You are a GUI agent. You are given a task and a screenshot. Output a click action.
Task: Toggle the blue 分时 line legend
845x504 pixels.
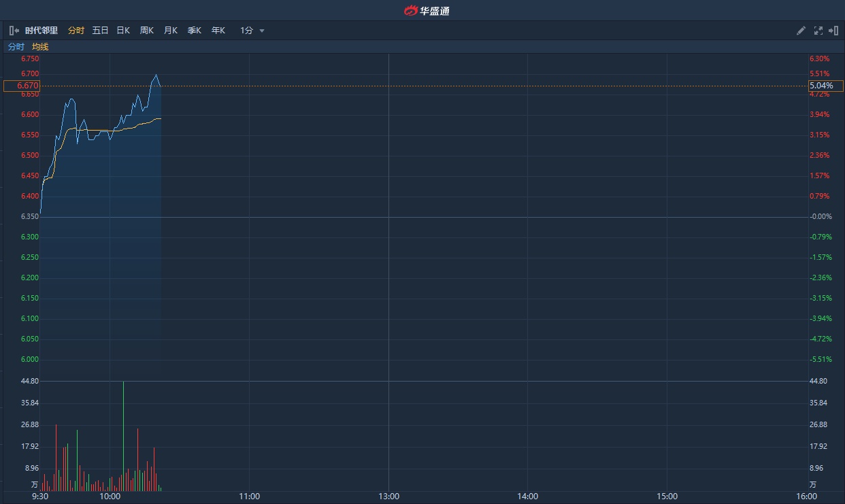point(16,47)
